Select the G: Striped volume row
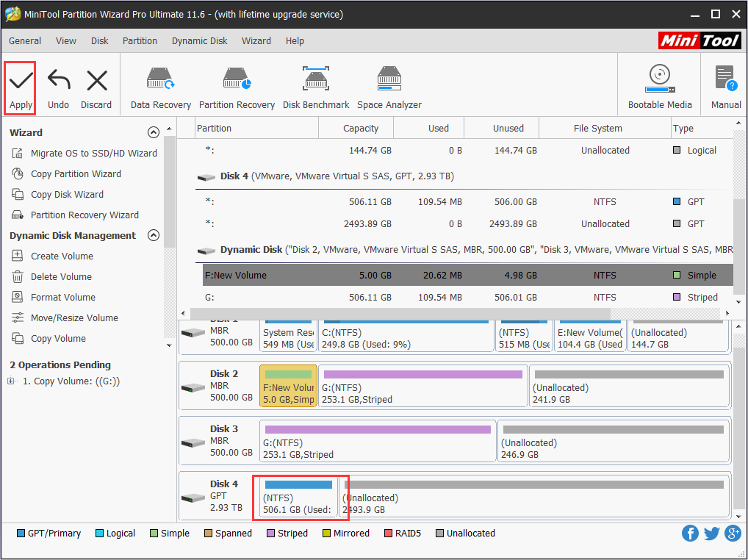This screenshot has width=748, height=560. [467, 297]
